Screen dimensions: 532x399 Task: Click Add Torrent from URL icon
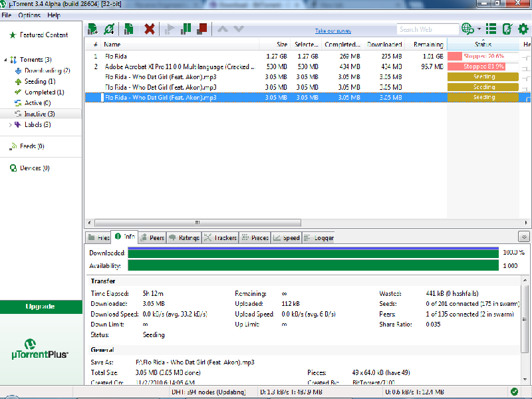[x=109, y=29]
